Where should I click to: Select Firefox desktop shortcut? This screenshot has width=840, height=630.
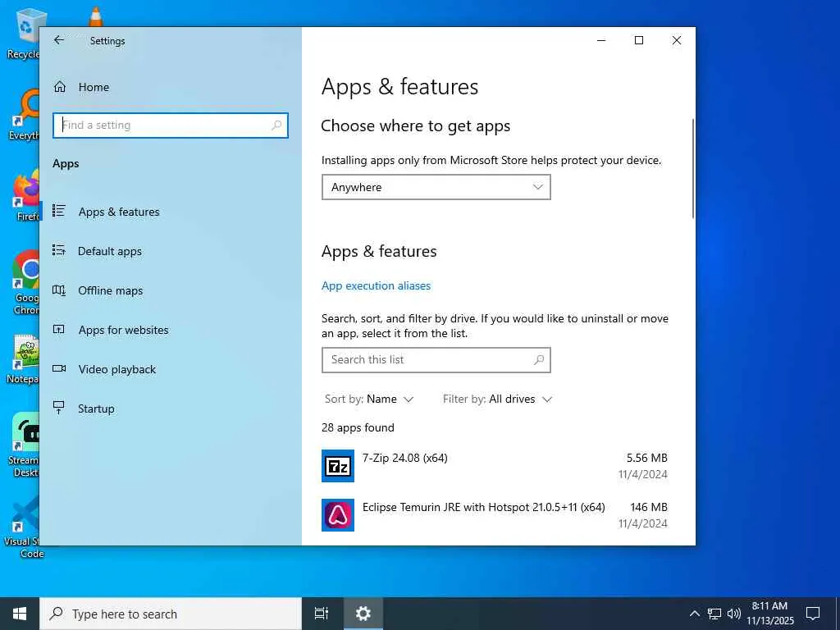pyautogui.click(x=25, y=195)
